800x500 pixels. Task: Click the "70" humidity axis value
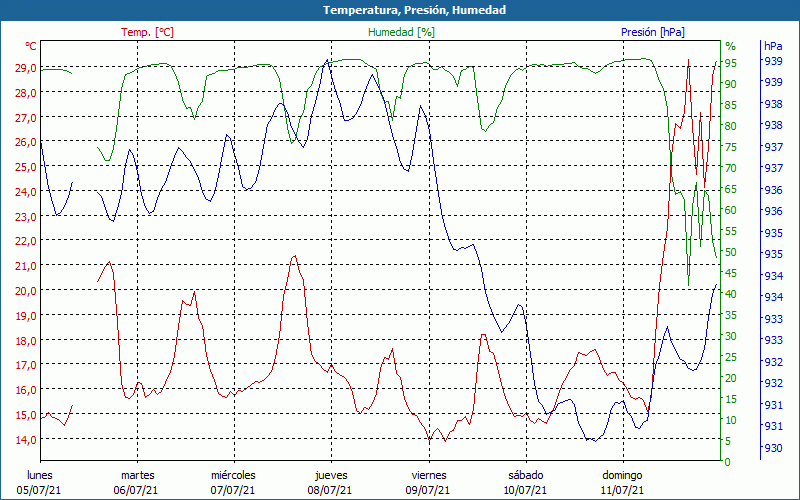tap(731, 168)
